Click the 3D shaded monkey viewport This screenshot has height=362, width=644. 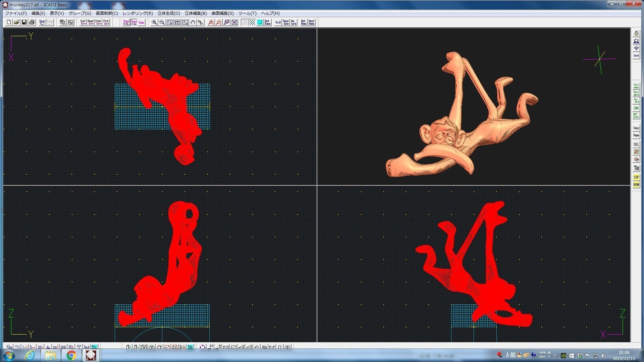coord(474,107)
